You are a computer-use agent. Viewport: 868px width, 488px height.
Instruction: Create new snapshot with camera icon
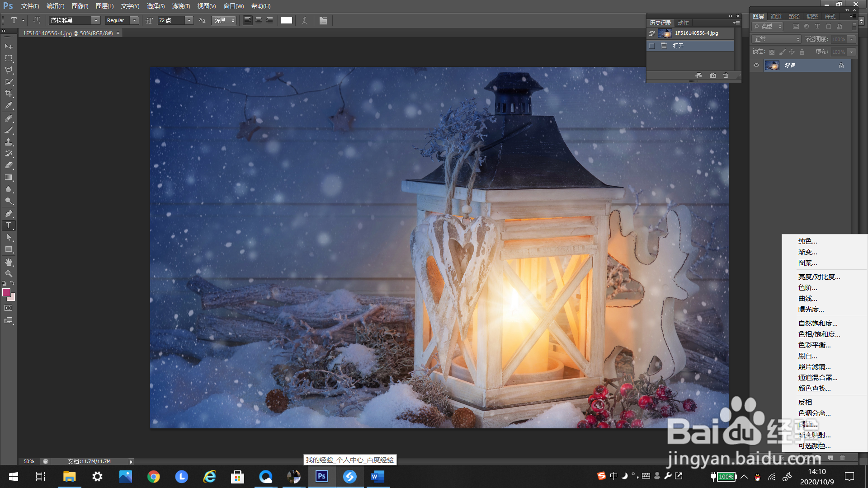pyautogui.click(x=713, y=75)
